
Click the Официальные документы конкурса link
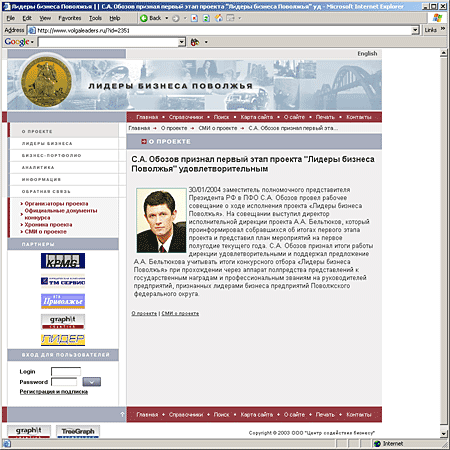coord(61,214)
